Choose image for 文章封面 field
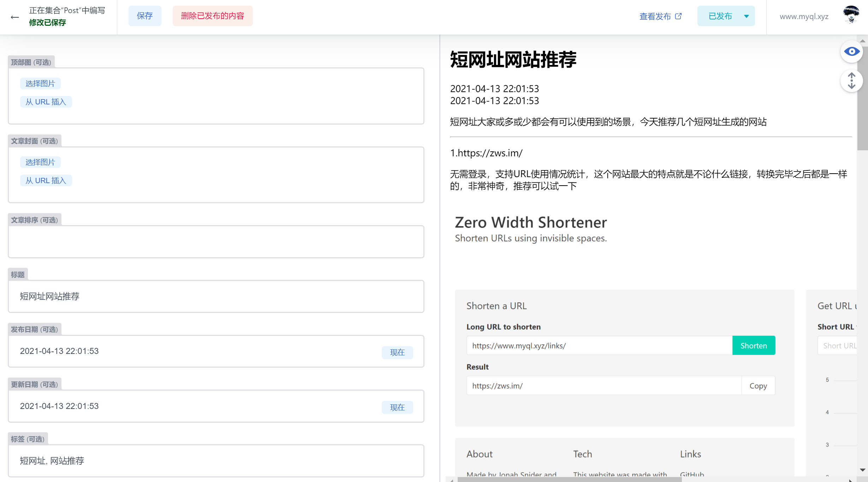 pyautogui.click(x=40, y=162)
